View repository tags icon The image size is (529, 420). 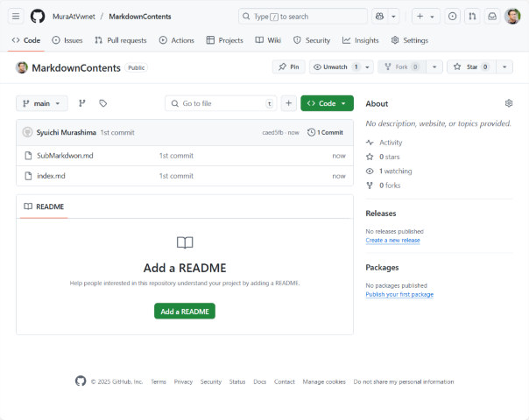[x=102, y=103]
